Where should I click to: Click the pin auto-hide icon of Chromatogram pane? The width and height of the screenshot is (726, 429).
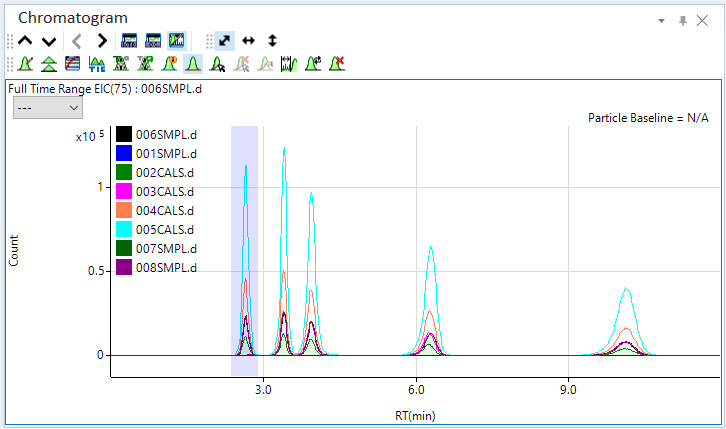click(682, 21)
